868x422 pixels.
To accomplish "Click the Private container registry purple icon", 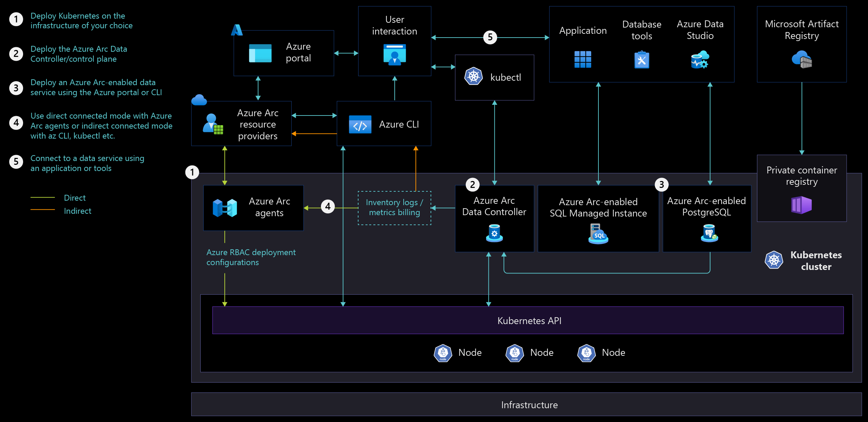I will point(801,205).
